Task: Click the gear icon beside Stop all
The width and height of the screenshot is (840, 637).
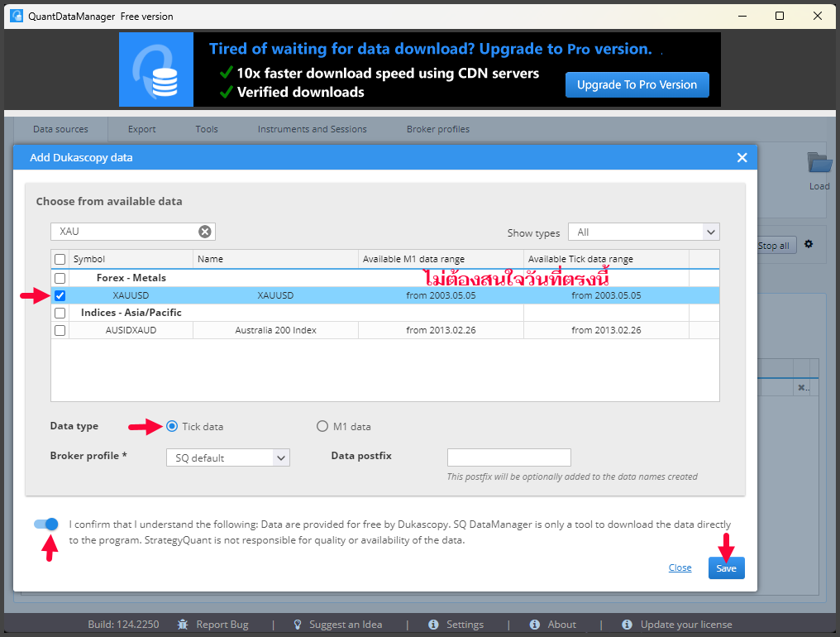Action: pyautogui.click(x=809, y=245)
